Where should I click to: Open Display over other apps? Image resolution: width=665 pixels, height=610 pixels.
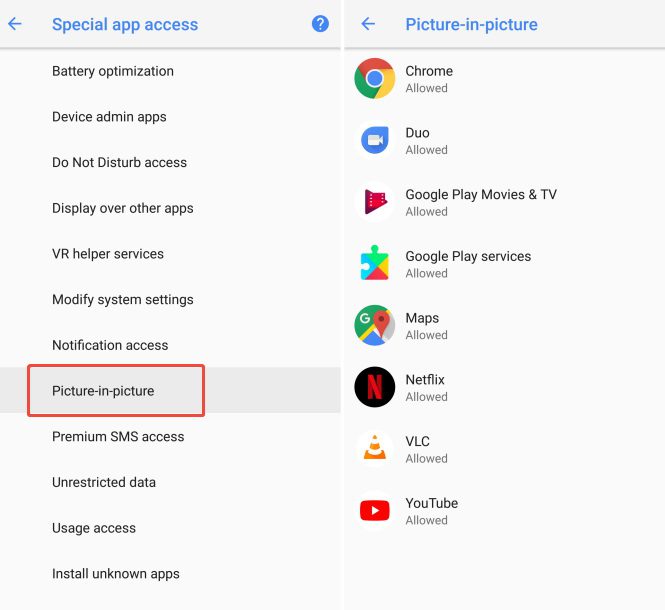tap(170, 208)
